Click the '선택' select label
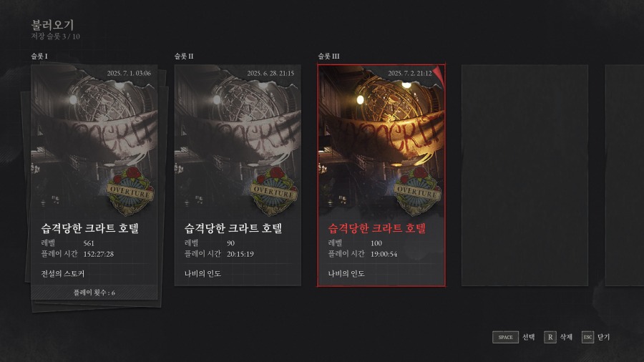The width and height of the screenshot is (644, 362). (x=529, y=337)
